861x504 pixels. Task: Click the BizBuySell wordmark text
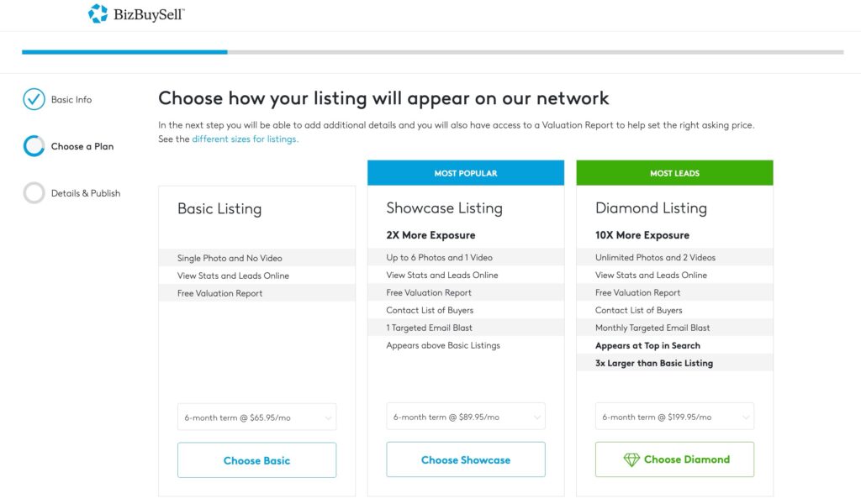(149, 15)
